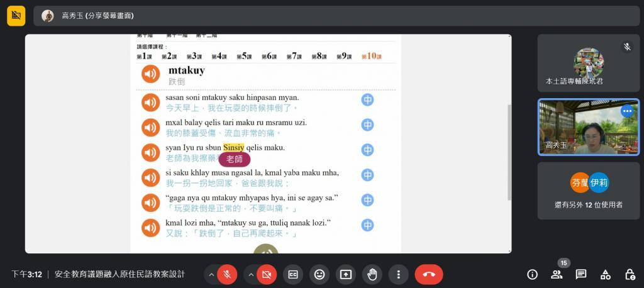This screenshot has height=288, width=644.
Task: Open the emoji reactions button
Action: pyautogui.click(x=319, y=274)
